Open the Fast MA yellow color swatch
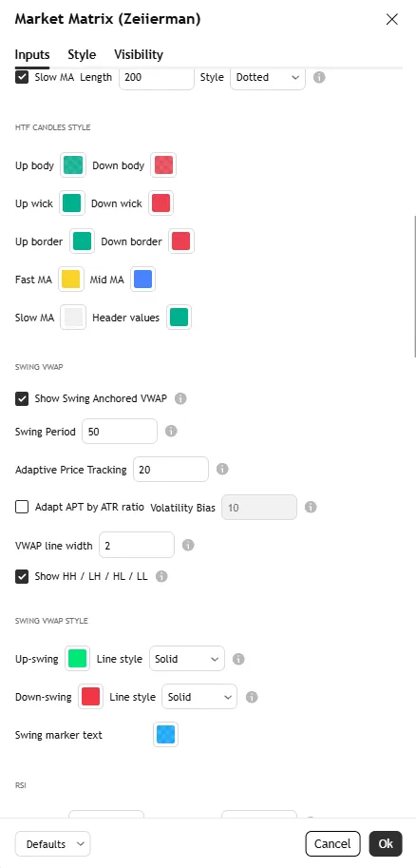Screen dimensions: 416x868 [71, 280]
